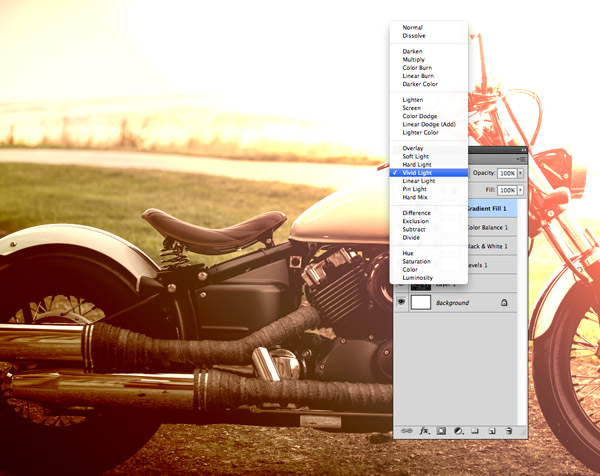Click the Background layer thumbnail

point(422,301)
